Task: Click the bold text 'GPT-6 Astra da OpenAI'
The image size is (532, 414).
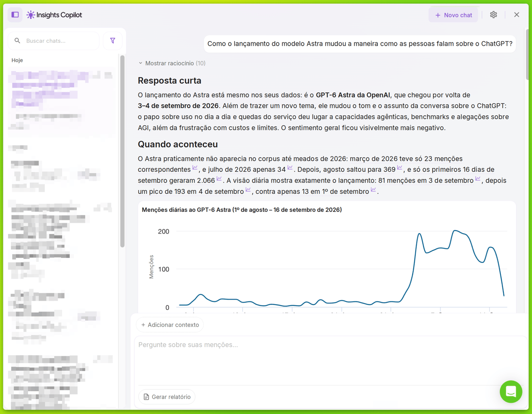Action: [353, 95]
